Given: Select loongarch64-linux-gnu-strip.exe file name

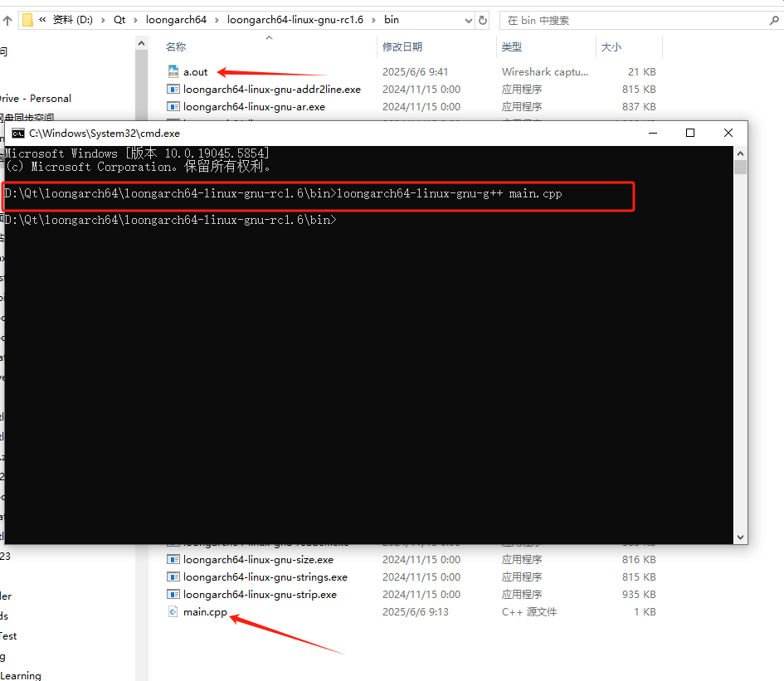Looking at the screenshot, I should pyautogui.click(x=260, y=595).
